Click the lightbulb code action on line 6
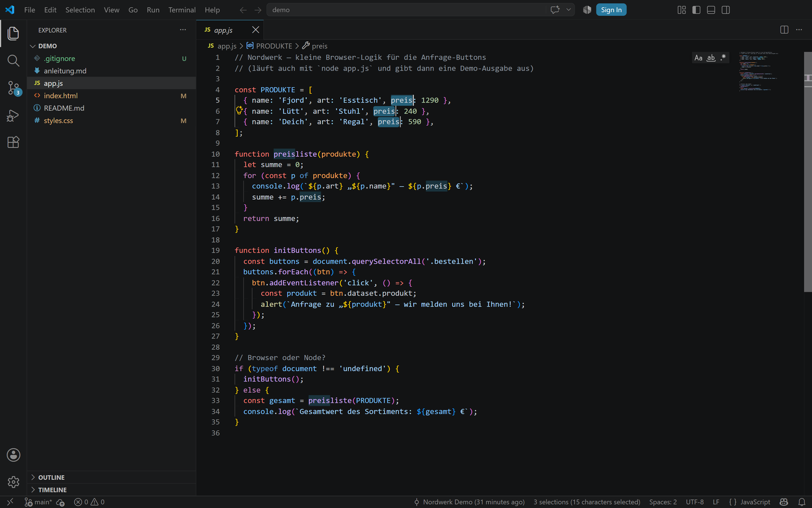This screenshot has width=812, height=508. point(239,111)
